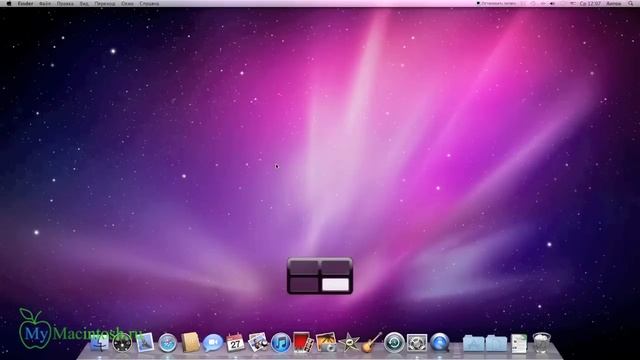Launch Mail stamp icon in dock
640x360 pixels.
point(145,342)
